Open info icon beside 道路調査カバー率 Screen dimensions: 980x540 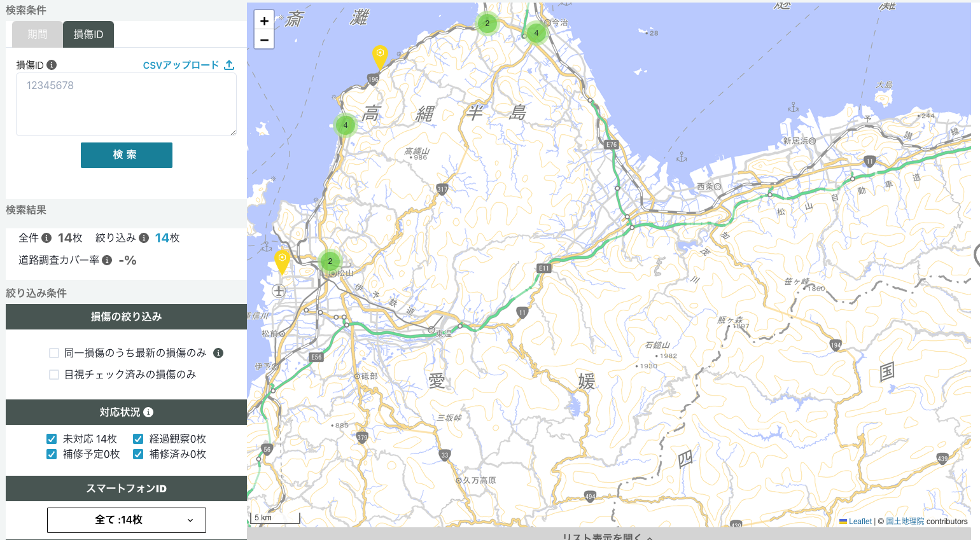click(x=107, y=260)
